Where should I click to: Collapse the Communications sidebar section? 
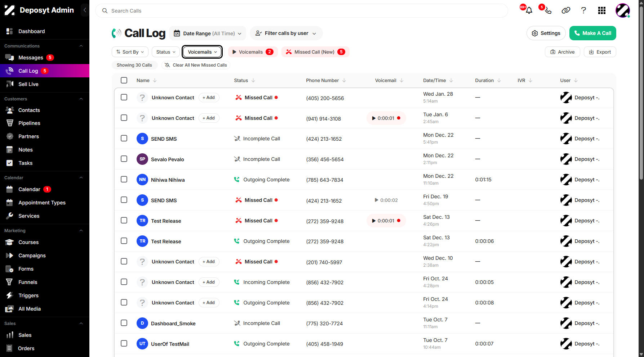coord(81,46)
